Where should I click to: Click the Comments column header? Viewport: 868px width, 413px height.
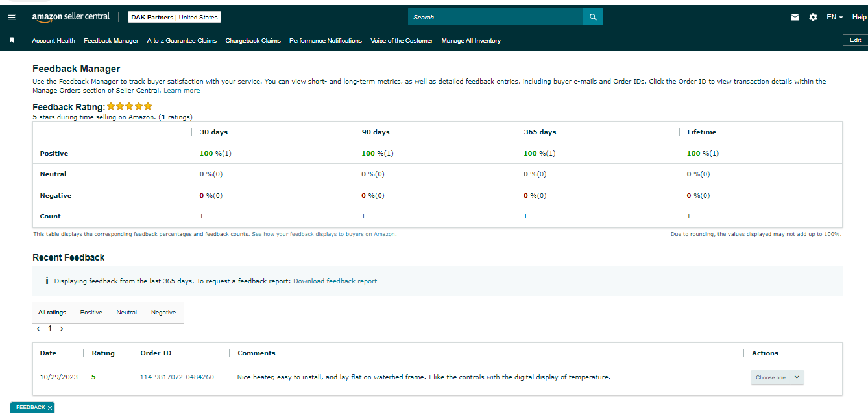coord(256,353)
